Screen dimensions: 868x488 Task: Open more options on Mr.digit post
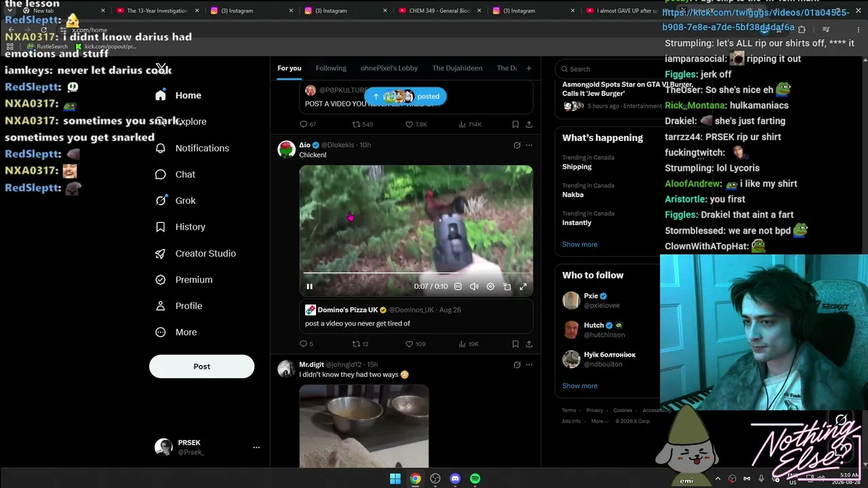529,365
